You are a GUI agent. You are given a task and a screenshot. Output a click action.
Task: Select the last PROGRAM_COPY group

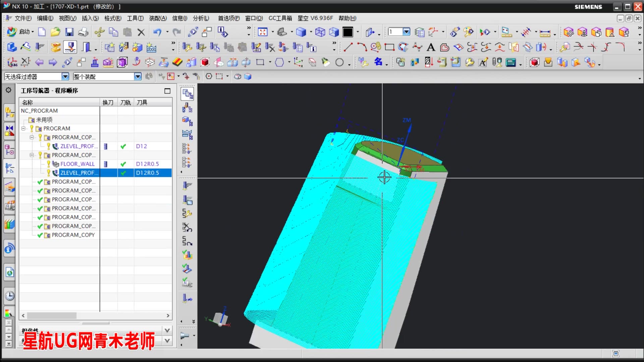pyautogui.click(x=73, y=235)
